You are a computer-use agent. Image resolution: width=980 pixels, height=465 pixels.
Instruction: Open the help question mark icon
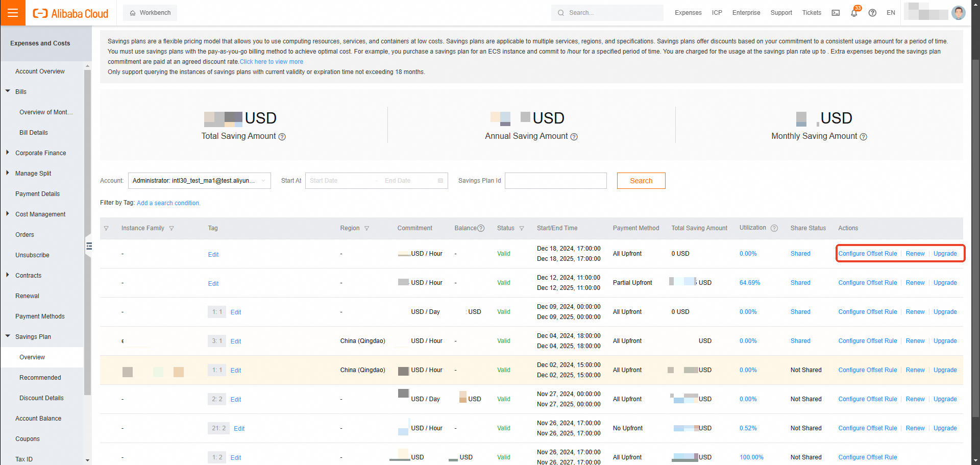[x=872, y=13]
